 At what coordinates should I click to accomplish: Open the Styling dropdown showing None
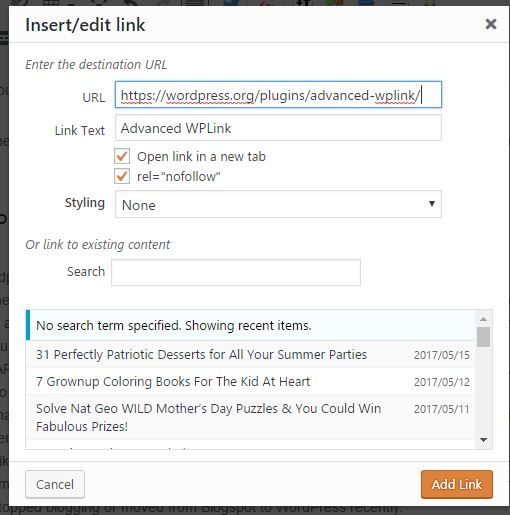click(278, 204)
